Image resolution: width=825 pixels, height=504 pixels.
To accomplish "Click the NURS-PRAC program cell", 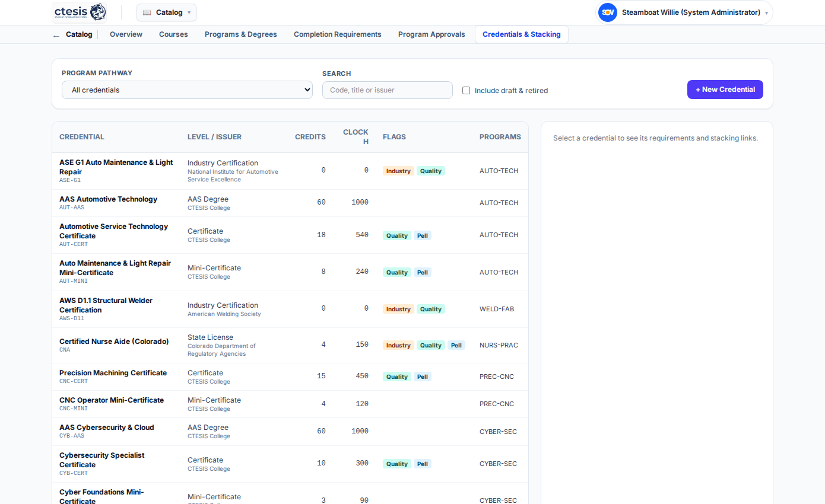I will click(499, 345).
